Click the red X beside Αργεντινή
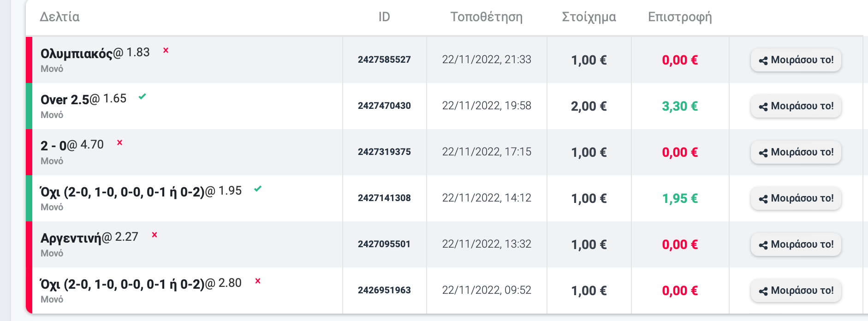Image resolution: width=868 pixels, height=321 pixels. tap(155, 235)
